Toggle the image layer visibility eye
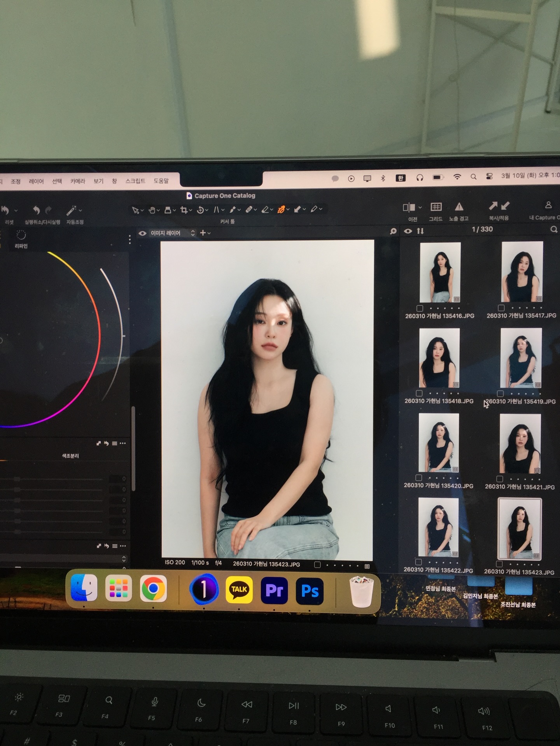Image resolution: width=560 pixels, height=746 pixels. (142, 233)
